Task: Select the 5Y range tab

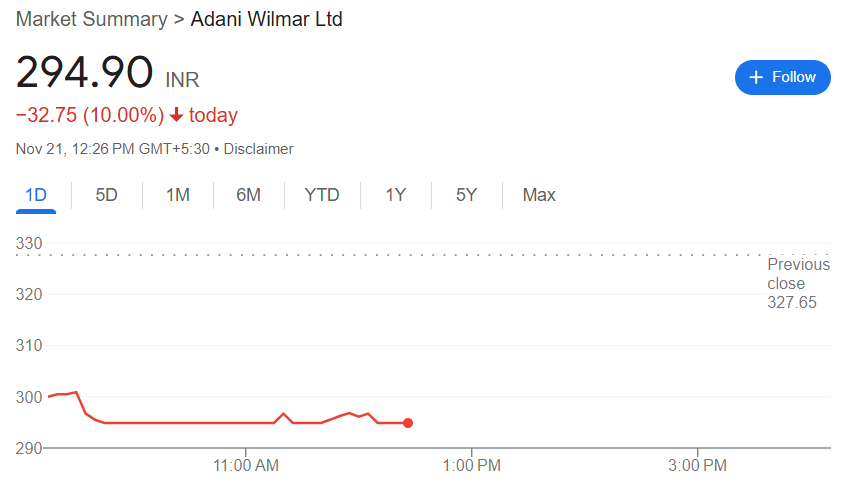Action: (x=466, y=195)
